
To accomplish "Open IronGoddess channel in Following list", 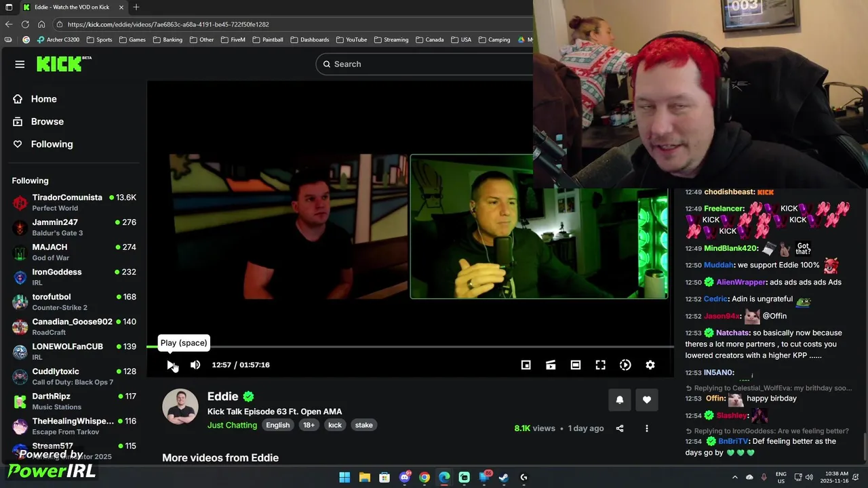I will 74,277.
